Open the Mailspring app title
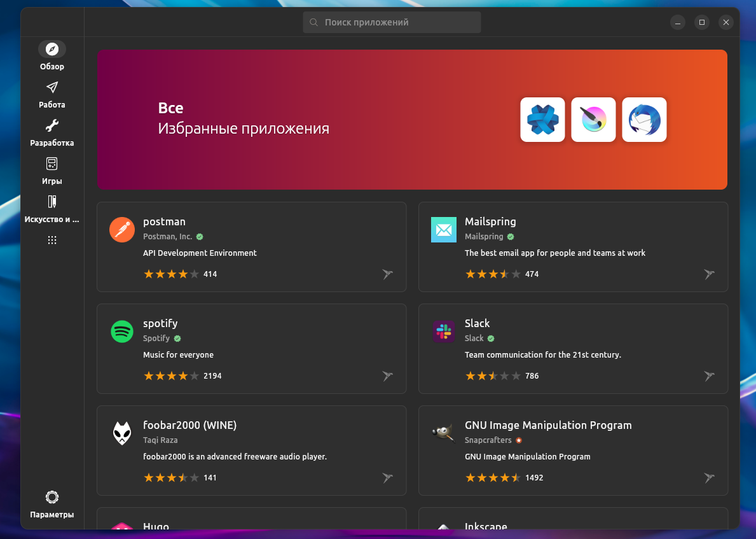This screenshot has width=756, height=539. coord(490,221)
